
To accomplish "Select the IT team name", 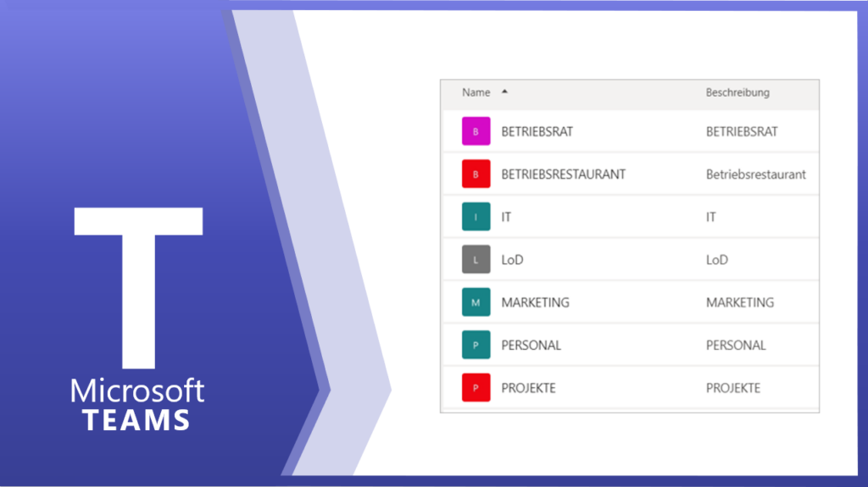I will pos(506,217).
